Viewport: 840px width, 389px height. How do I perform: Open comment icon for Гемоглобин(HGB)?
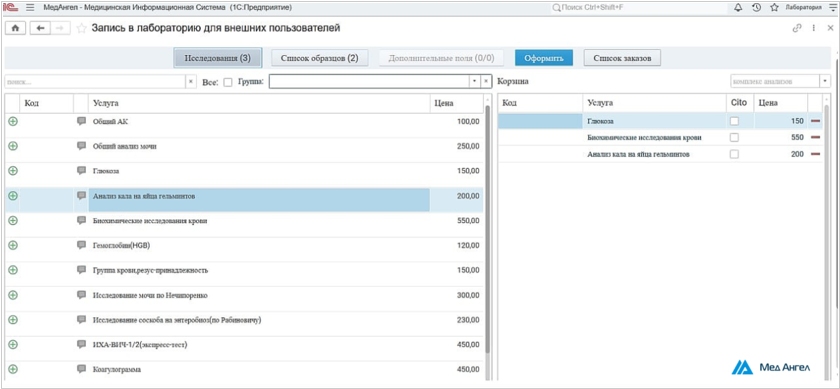click(x=81, y=245)
